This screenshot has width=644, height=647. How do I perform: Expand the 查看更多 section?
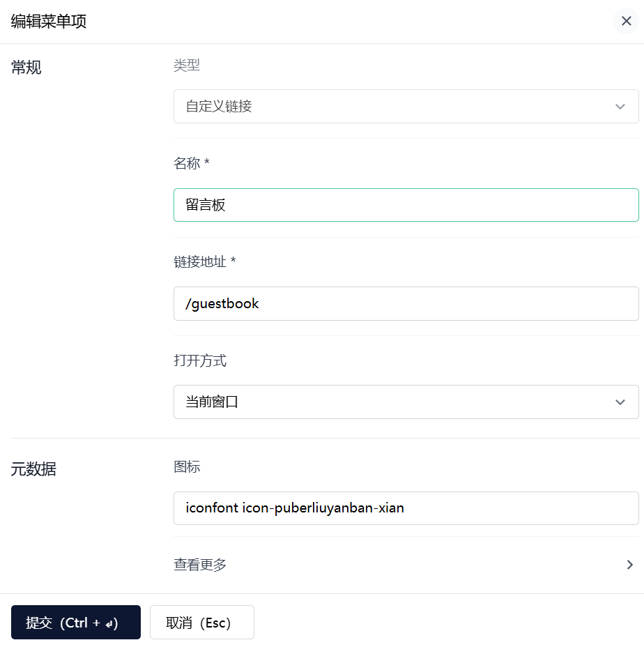[x=406, y=565]
